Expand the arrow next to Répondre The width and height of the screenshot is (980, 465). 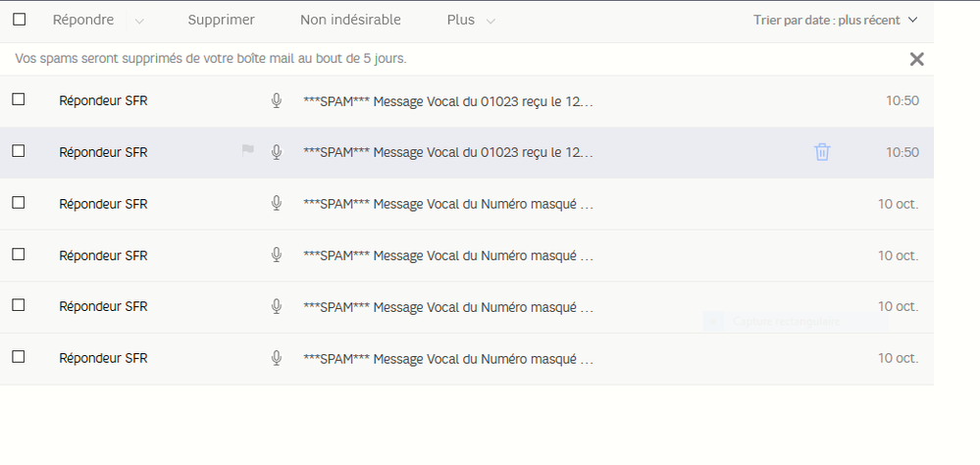[x=138, y=21]
